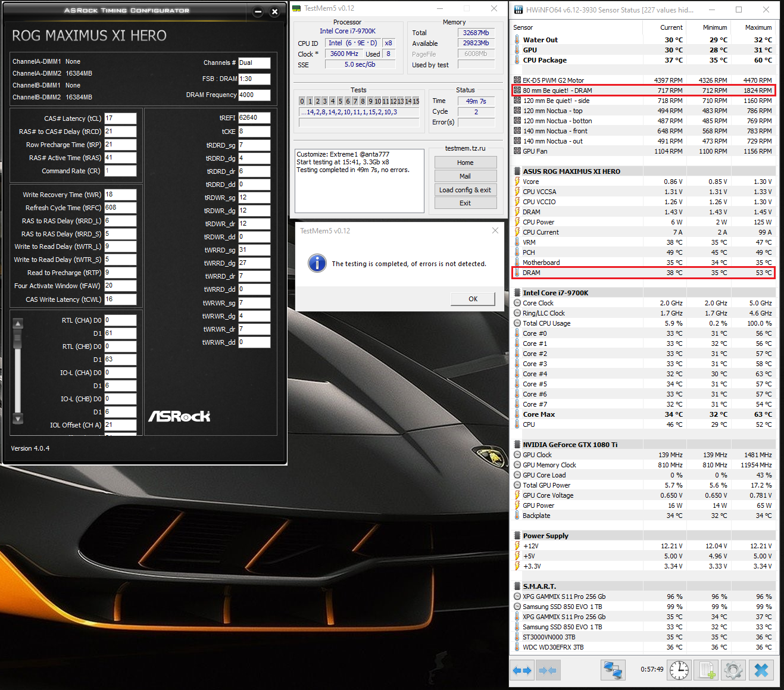Click the tCKE value field
The image size is (784, 690).
[254, 132]
